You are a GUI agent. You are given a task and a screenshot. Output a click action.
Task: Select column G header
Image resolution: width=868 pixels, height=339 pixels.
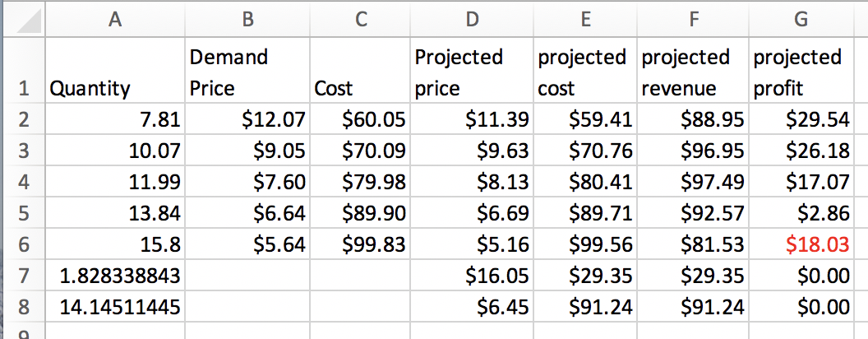pyautogui.click(x=802, y=19)
